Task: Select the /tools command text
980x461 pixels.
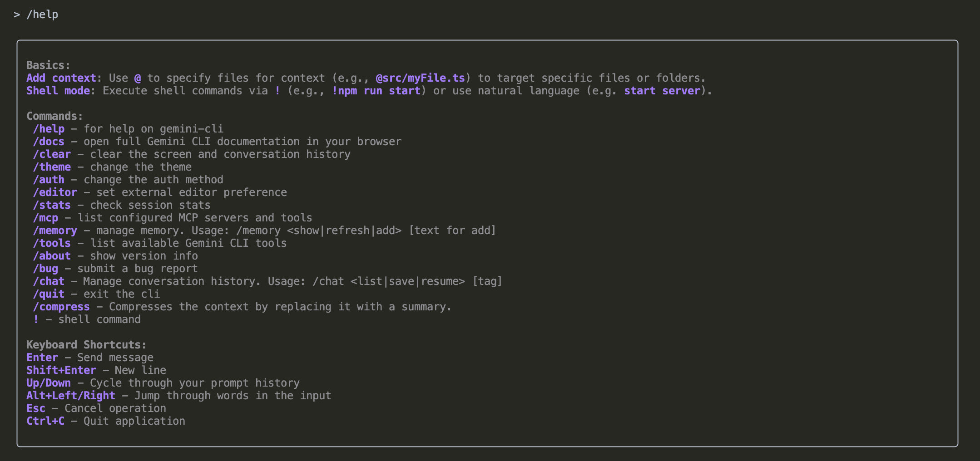Action: 52,243
